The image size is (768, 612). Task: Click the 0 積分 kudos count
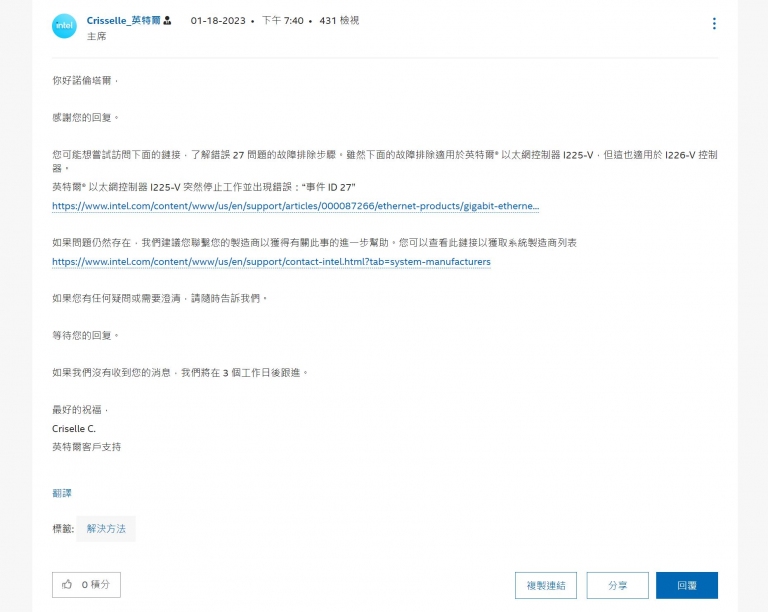point(96,585)
